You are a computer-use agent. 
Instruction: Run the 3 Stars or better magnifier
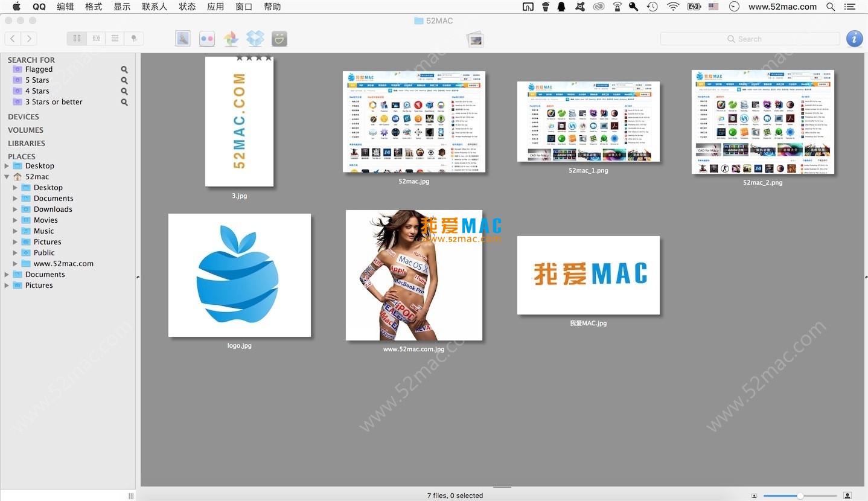pyautogui.click(x=124, y=102)
